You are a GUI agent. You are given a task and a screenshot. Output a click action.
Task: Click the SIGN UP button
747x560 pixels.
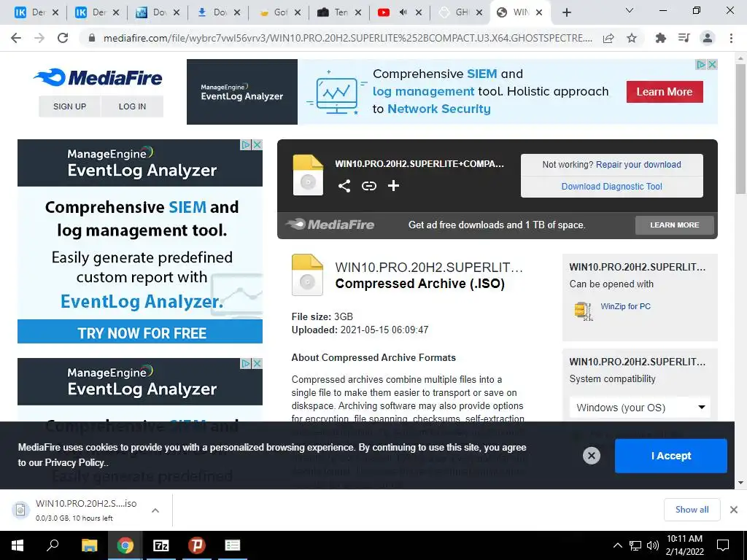point(69,106)
